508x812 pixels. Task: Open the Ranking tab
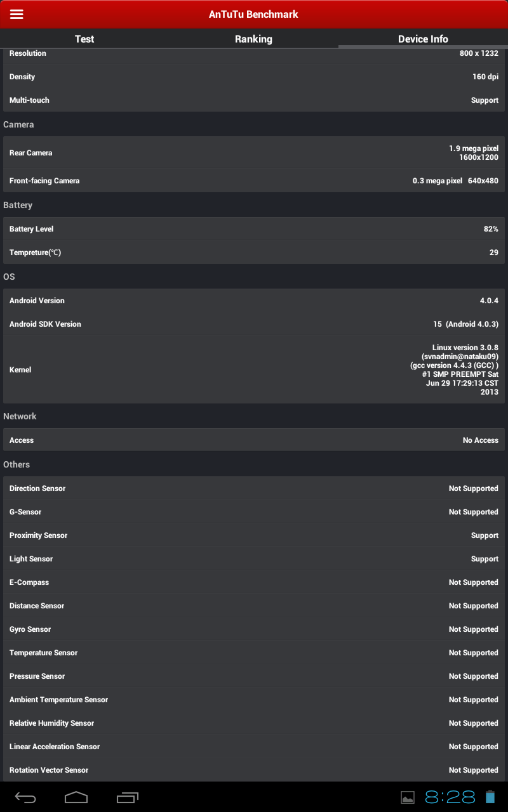point(253,39)
